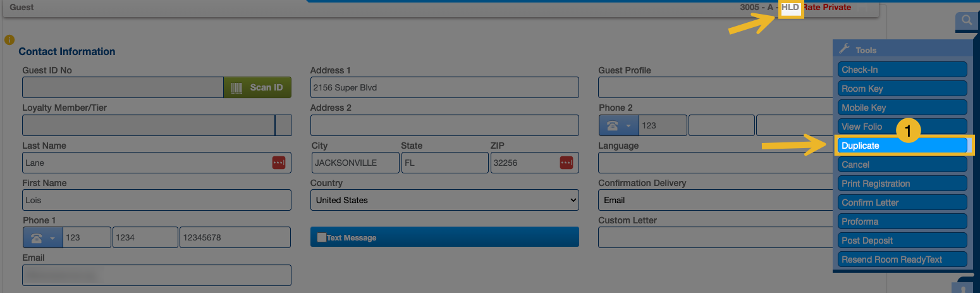Open the Country dropdown
This screenshot has width=980, height=293.
click(444, 200)
